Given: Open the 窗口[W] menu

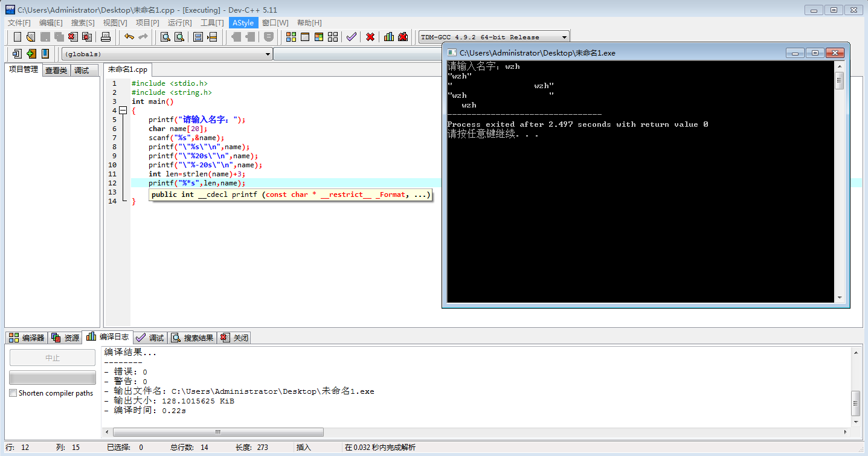Looking at the screenshot, I should pos(275,22).
